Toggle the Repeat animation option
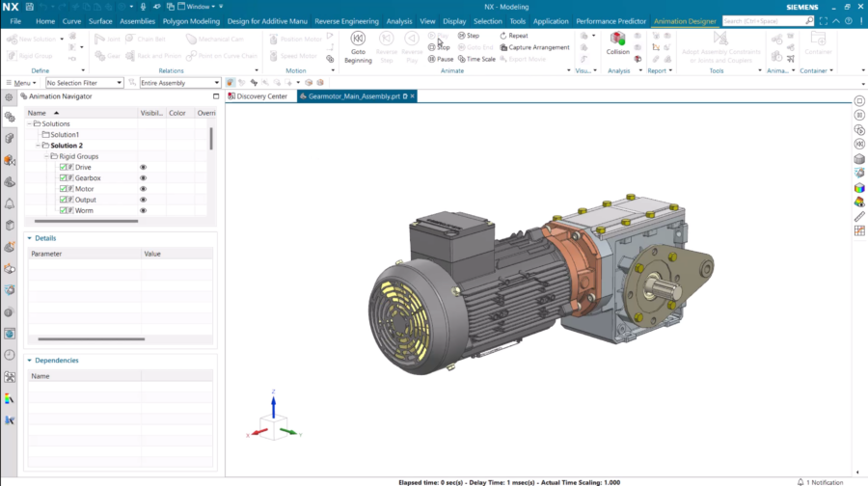The image size is (868, 486). point(503,36)
